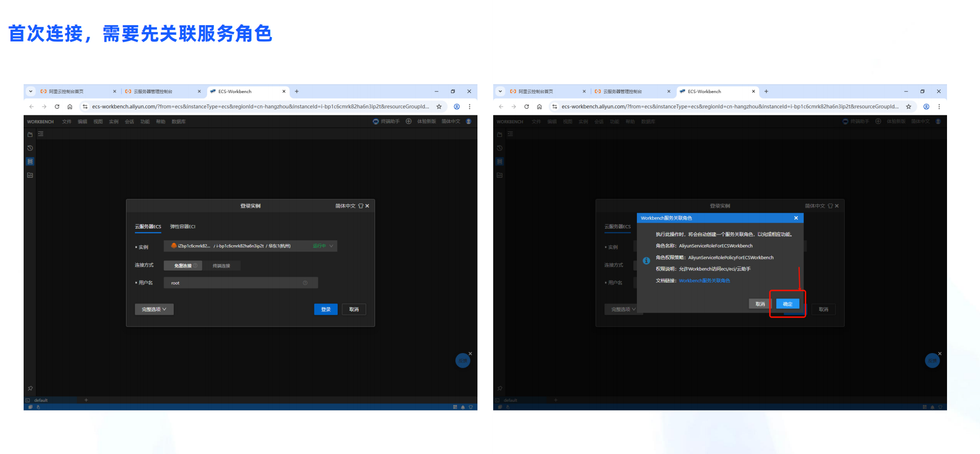This screenshot has width=980, height=454.
Task: Click the info icon in Workbench服务关联角色 dialog
Action: click(646, 260)
